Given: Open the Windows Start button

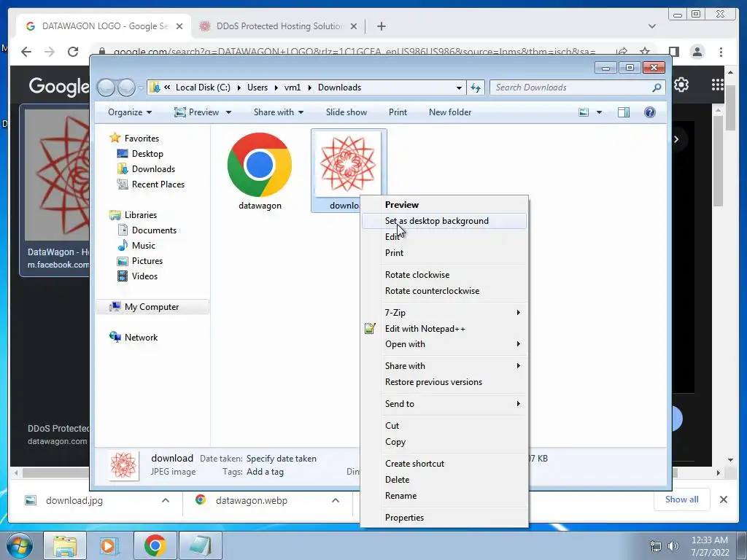Looking at the screenshot, I should 20,545.
